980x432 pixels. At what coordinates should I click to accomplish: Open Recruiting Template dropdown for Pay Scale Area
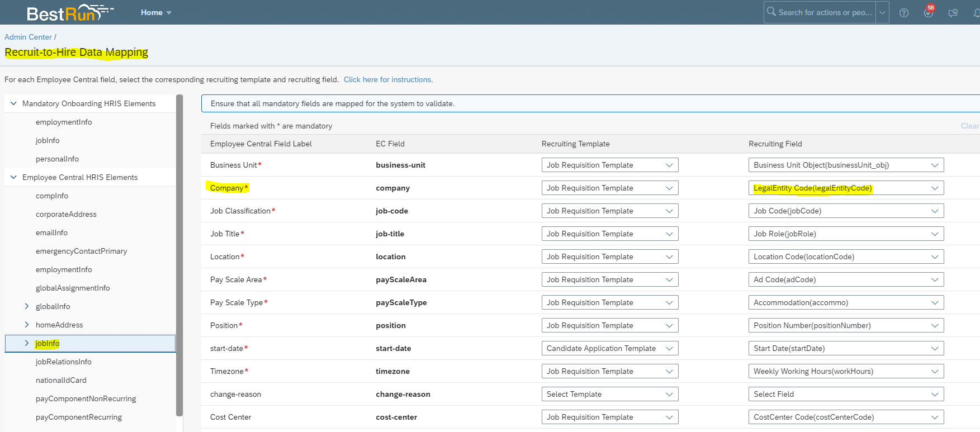610,279
